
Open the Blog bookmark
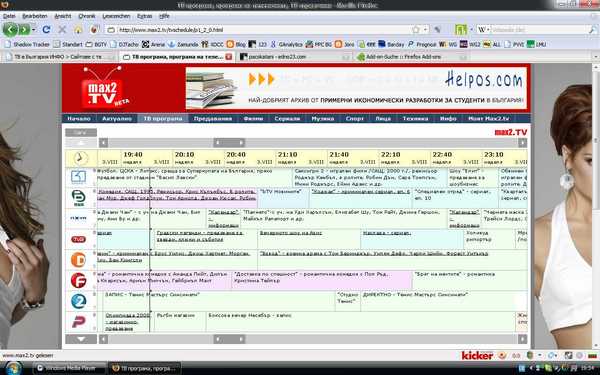(x=236, y=44)
